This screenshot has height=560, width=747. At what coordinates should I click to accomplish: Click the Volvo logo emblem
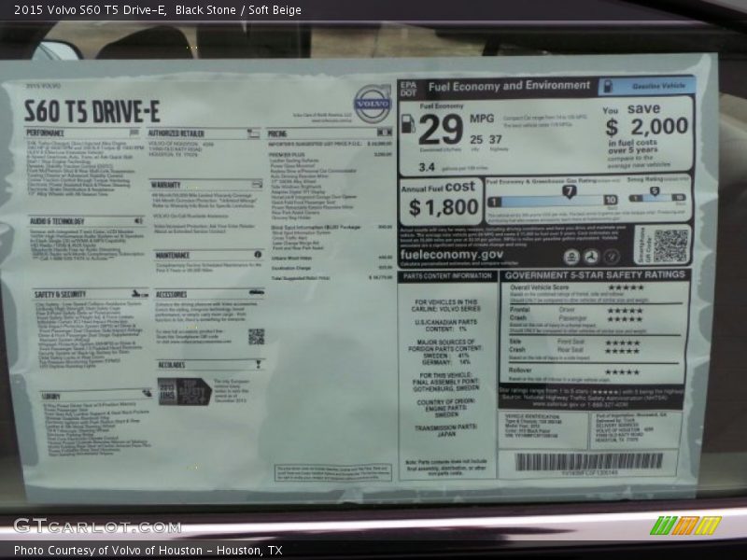tap(371, 103)
